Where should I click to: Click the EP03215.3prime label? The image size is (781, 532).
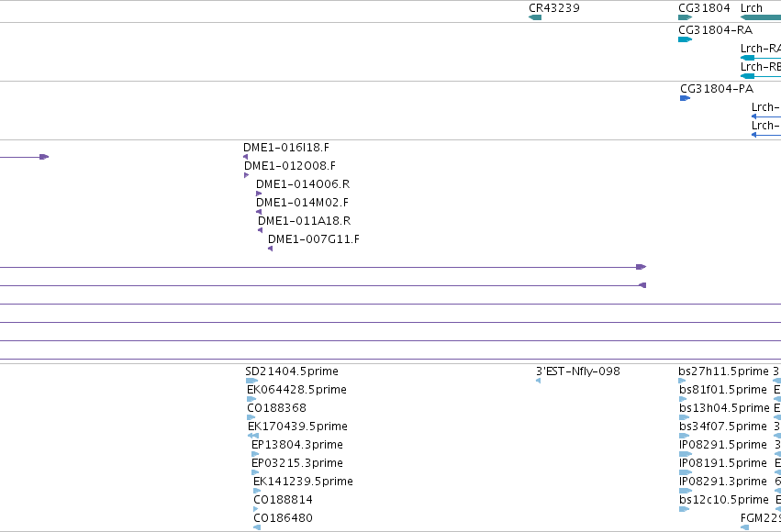click(296, 463)
